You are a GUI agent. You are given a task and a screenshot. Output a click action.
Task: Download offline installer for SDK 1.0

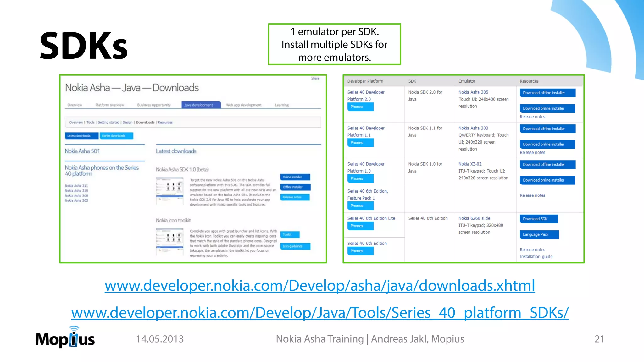547,164
